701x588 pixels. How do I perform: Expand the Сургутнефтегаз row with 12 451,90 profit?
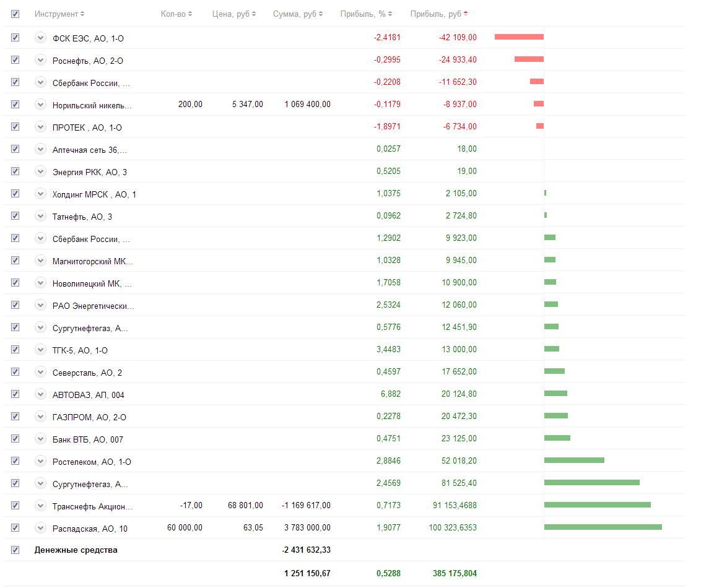click(41, 327)
